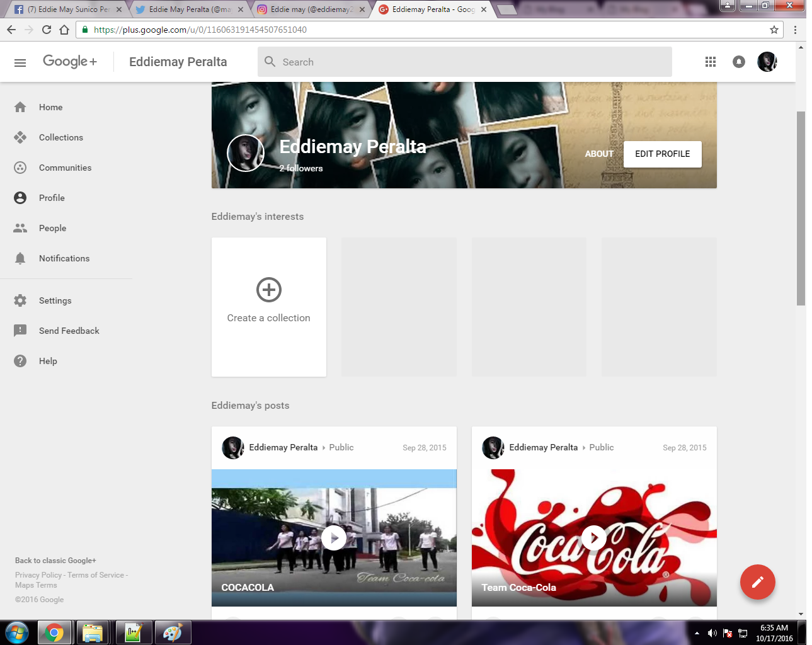Play the Team Coca-Cola post
812x645 pixels.
pyautogui.click(x=594, y=538)
